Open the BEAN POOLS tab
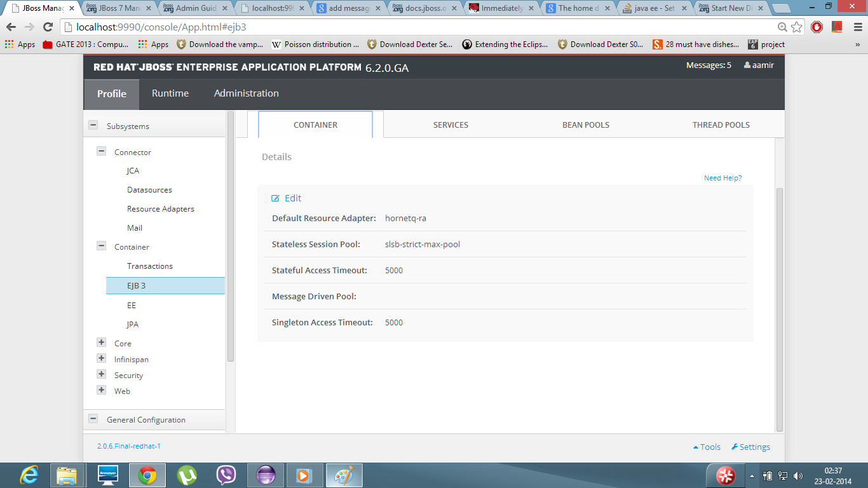The height and width of the screenshot is (488, 868). tap(586, 125)
